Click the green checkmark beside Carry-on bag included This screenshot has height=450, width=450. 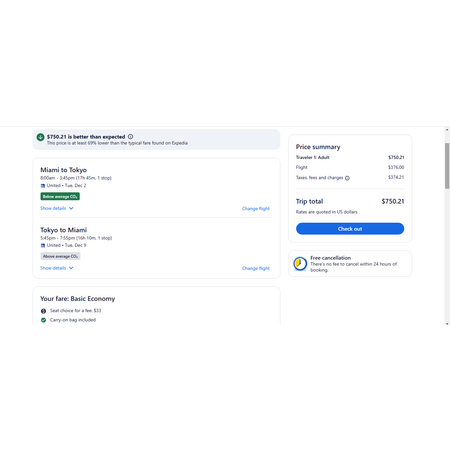(43, 320)
